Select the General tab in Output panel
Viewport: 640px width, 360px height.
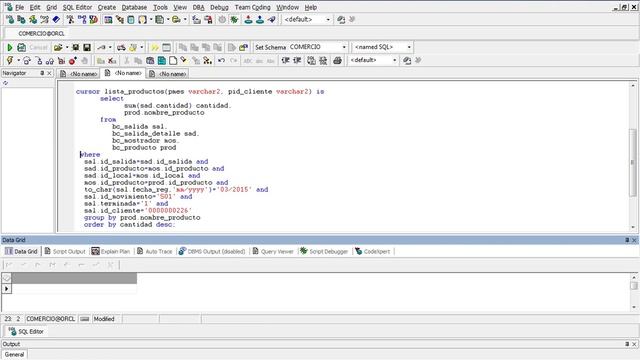[14, 355]
